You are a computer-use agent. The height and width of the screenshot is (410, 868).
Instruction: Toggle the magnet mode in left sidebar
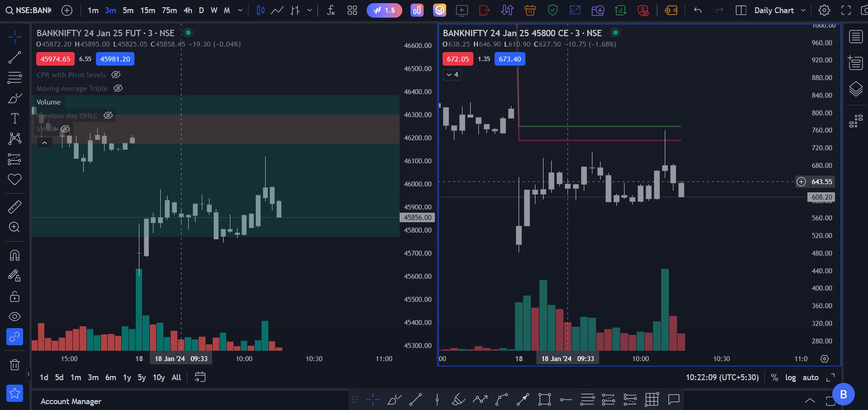(14, 255)
